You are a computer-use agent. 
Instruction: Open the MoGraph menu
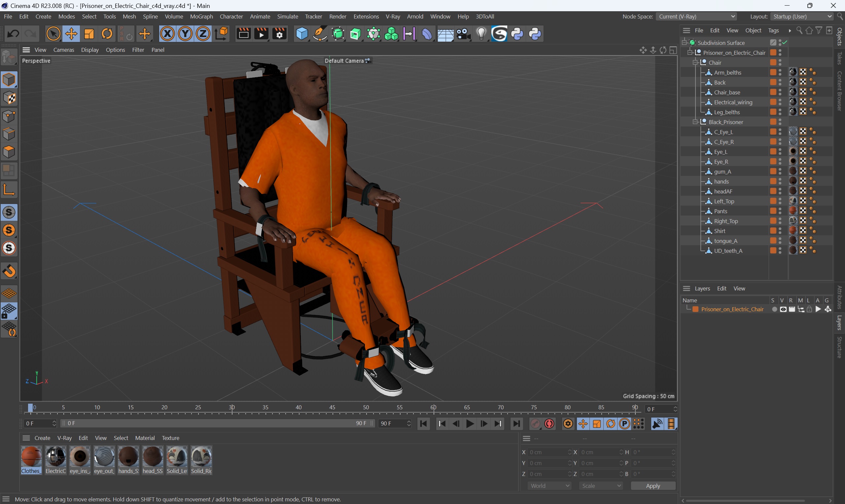[x=201, y=16]
